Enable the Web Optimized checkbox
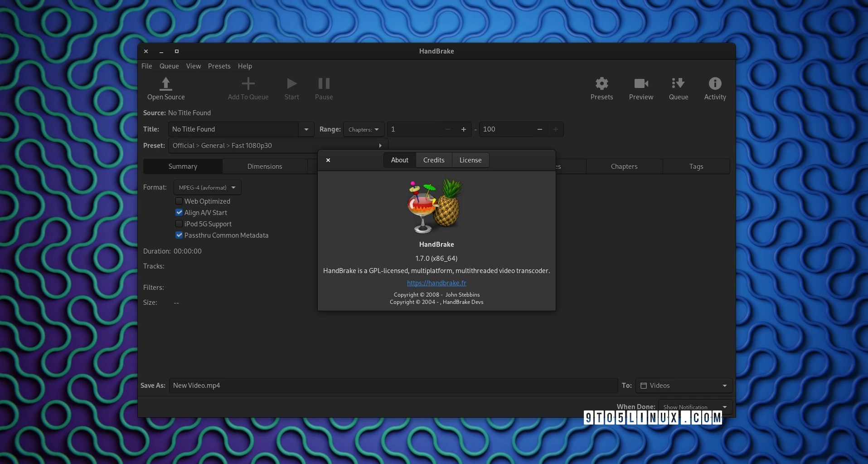 pyautogui.click(x=179, y=201)
